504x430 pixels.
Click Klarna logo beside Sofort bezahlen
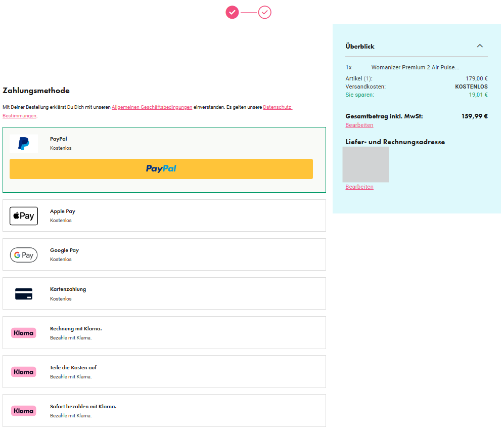pyautogui.click(x=23, y=411)
